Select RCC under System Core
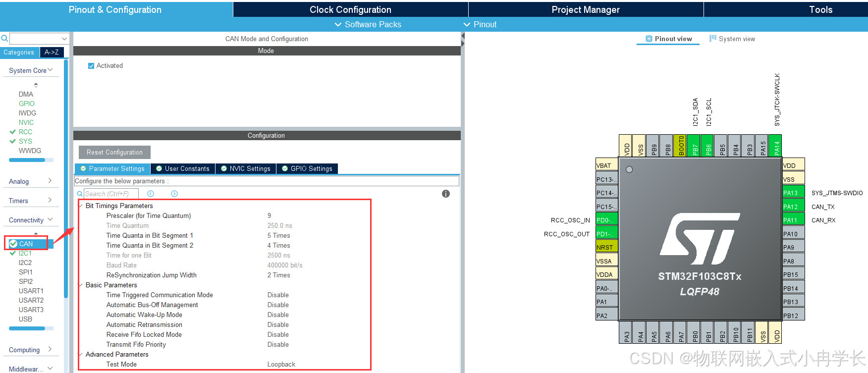Viewport: 868px width, 373px height. 25,132
